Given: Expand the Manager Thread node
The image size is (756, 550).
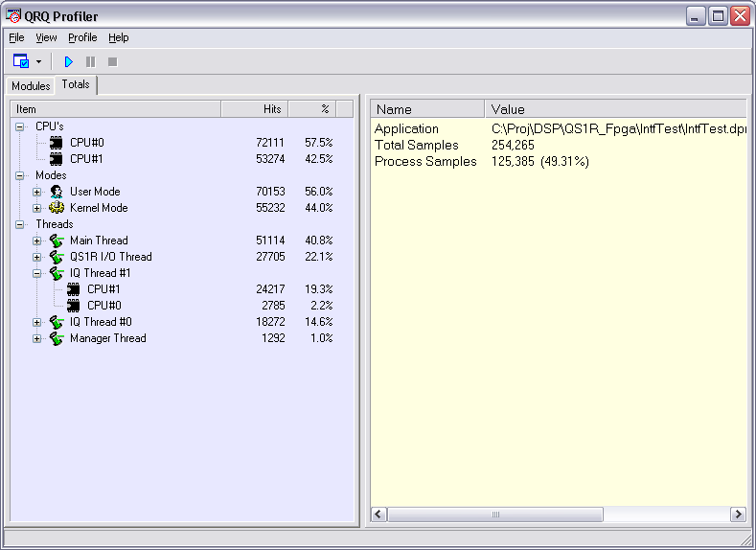Looking at the screenshot, I should 37,338.
